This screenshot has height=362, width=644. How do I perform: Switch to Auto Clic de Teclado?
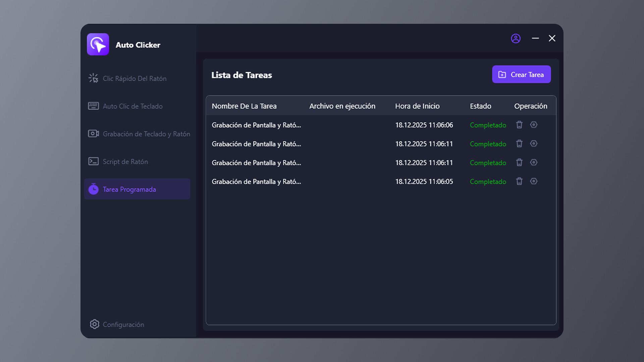tap(132, 106)
